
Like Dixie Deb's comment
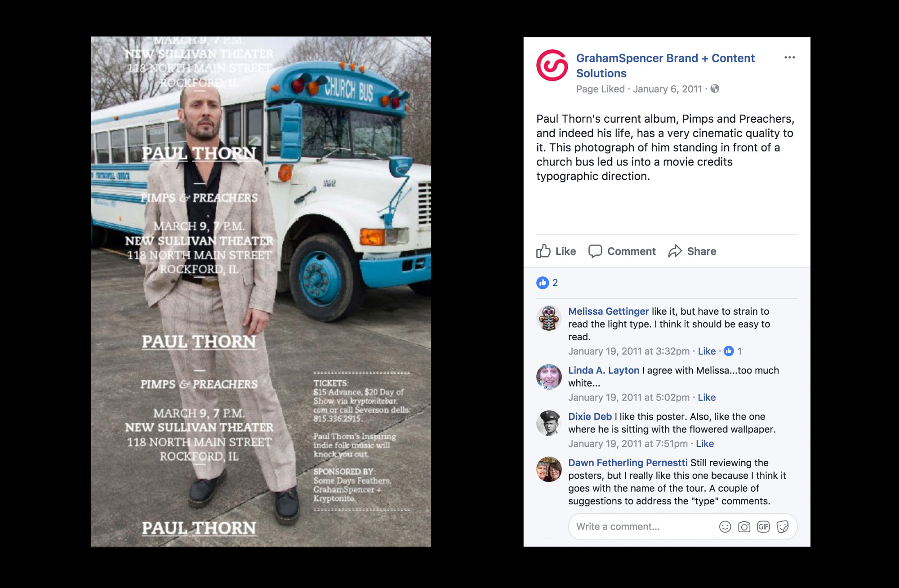tap(705, 444)
